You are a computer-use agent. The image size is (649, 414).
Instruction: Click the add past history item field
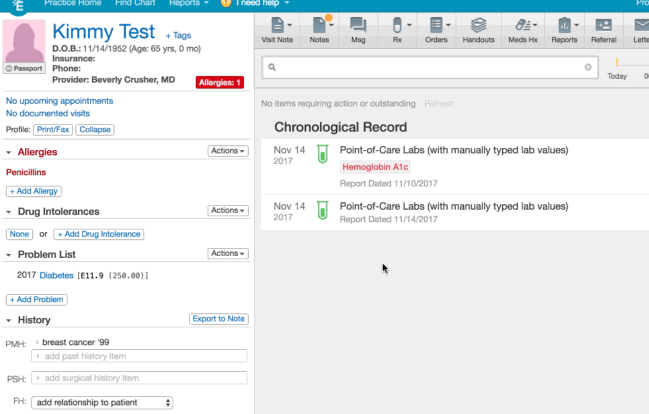click(139, 356)
